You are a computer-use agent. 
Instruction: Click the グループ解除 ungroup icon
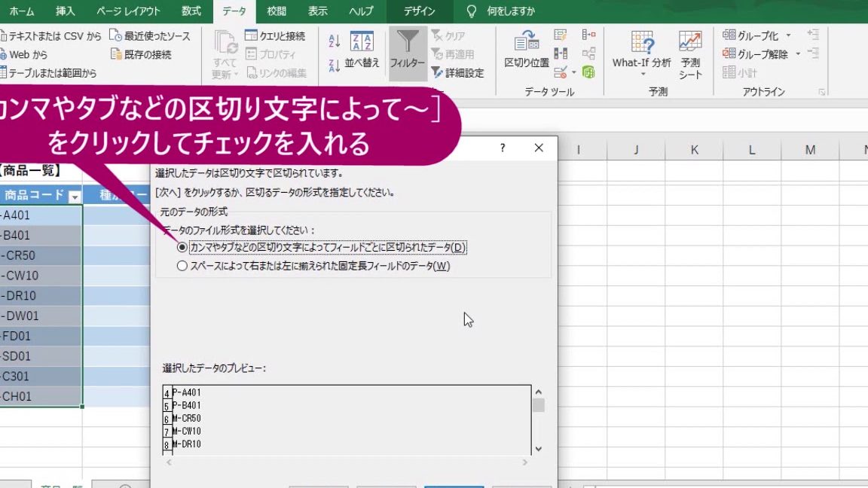(x=729, y=53)
